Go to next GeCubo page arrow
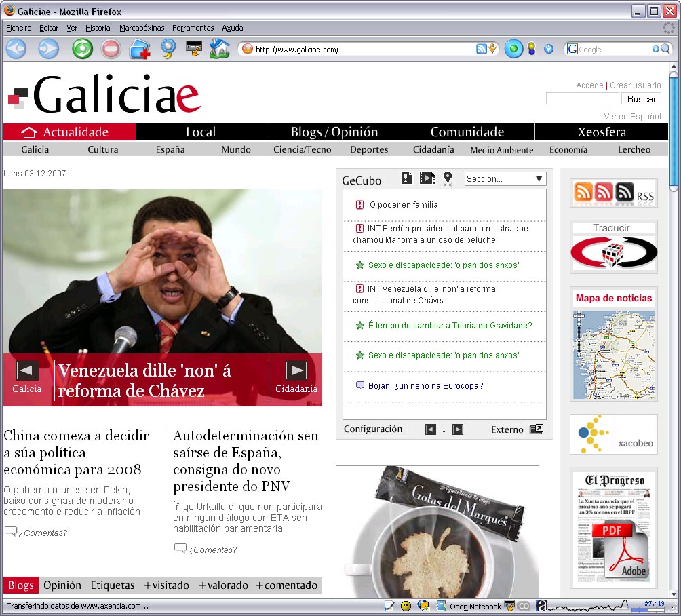681x616 pixels. click(x=458, y=429)
